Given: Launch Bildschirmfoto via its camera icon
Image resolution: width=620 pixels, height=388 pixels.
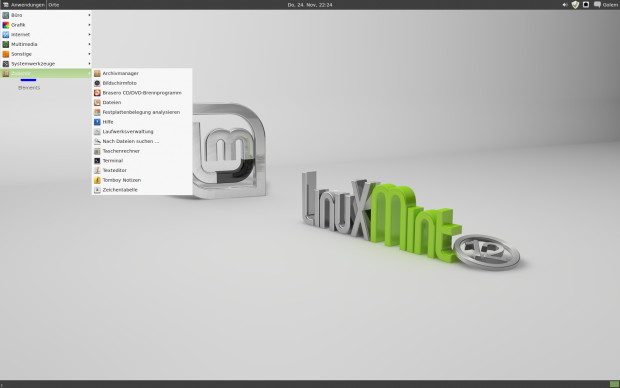Looking at the screenshot, I should tap(97, 83).
